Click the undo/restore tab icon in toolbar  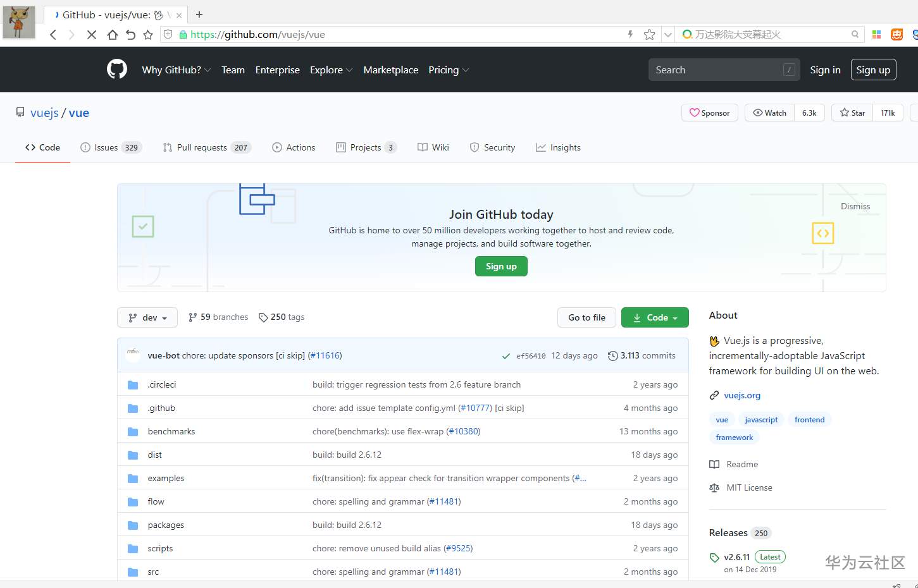click(x=130, y=35)
